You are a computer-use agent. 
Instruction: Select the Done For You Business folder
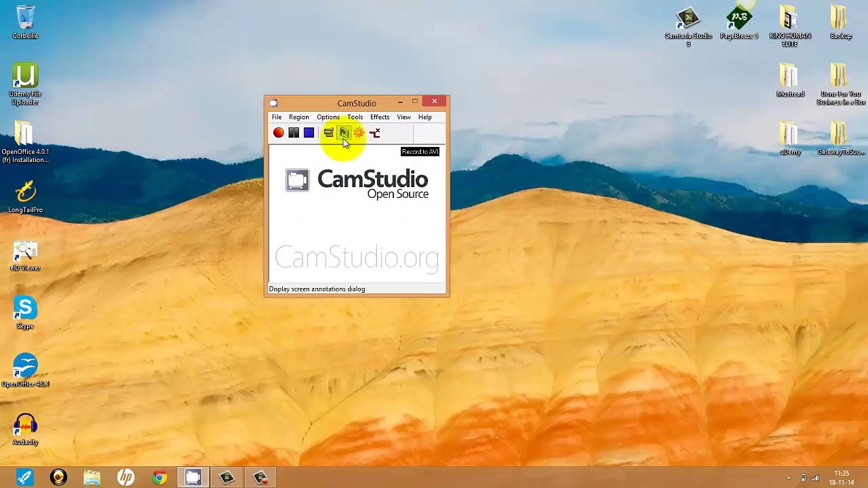tap(841, 84)
